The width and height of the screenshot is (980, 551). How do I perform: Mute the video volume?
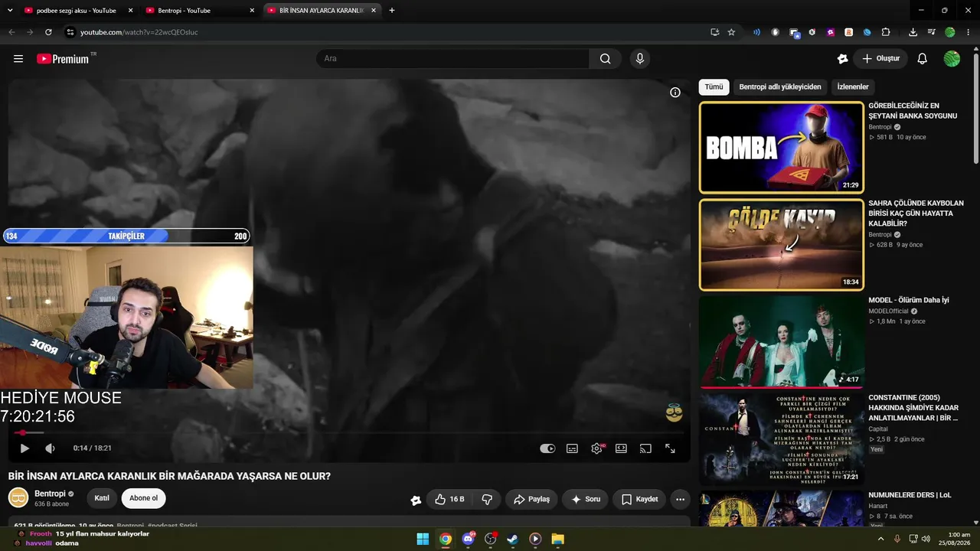tap(50, 448)
